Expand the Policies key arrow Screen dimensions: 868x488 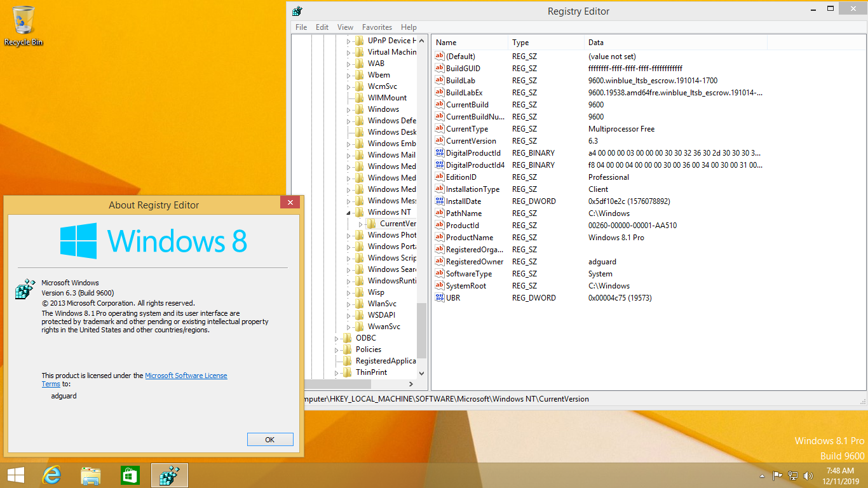[337, 350]
